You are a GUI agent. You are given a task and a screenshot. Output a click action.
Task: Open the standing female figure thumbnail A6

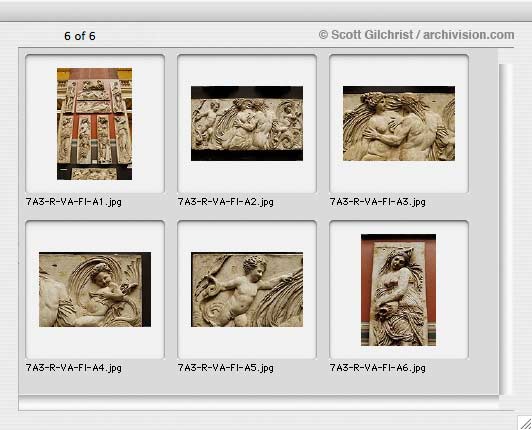(398, 290)
